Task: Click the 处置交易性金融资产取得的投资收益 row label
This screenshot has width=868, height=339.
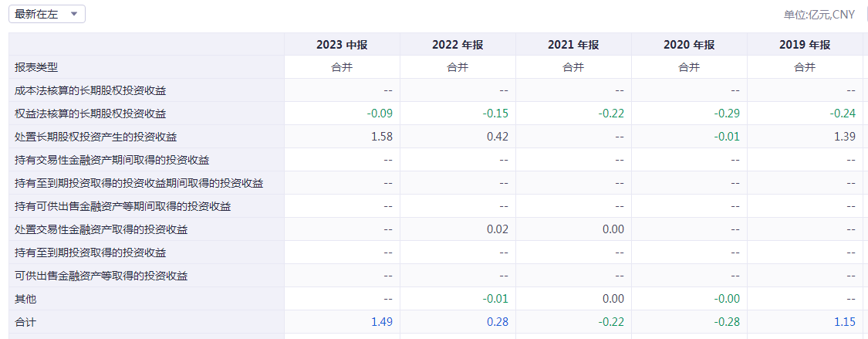Action: (x=101, y=229)
